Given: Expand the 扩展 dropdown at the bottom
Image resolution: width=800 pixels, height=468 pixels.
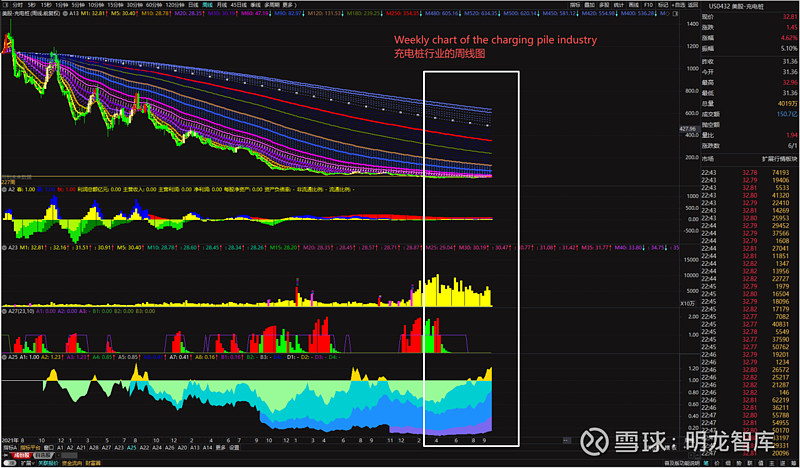Looking at the screenshot, I should click(x=27, y=463).
